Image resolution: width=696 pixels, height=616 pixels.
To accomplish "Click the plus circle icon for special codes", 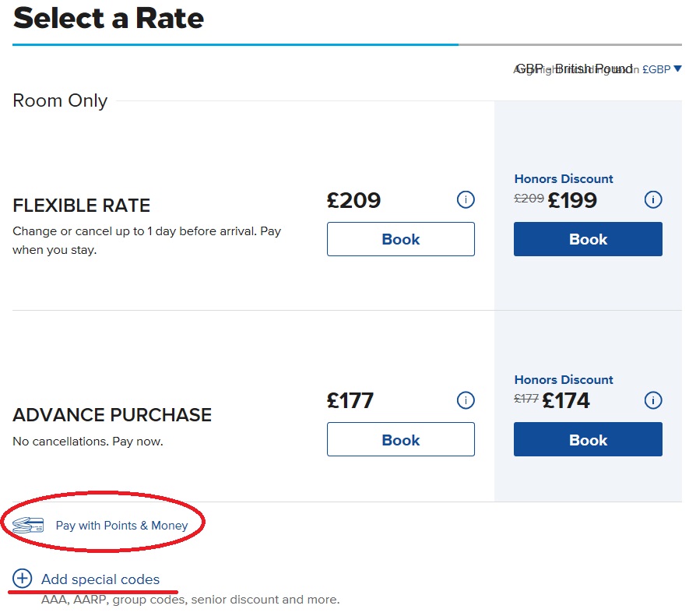I will (23, 579).
